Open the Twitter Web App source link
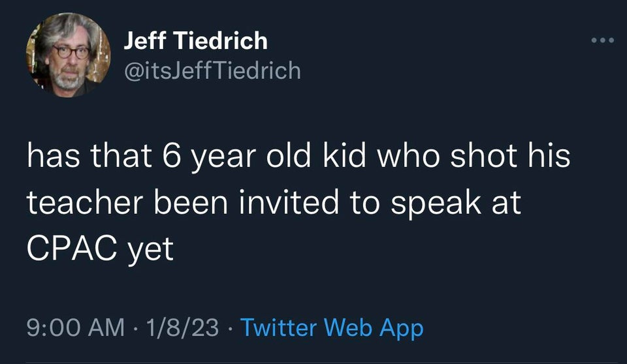This screenshot has width=627, height=364. pyautogui.click(x=332, y=328)
